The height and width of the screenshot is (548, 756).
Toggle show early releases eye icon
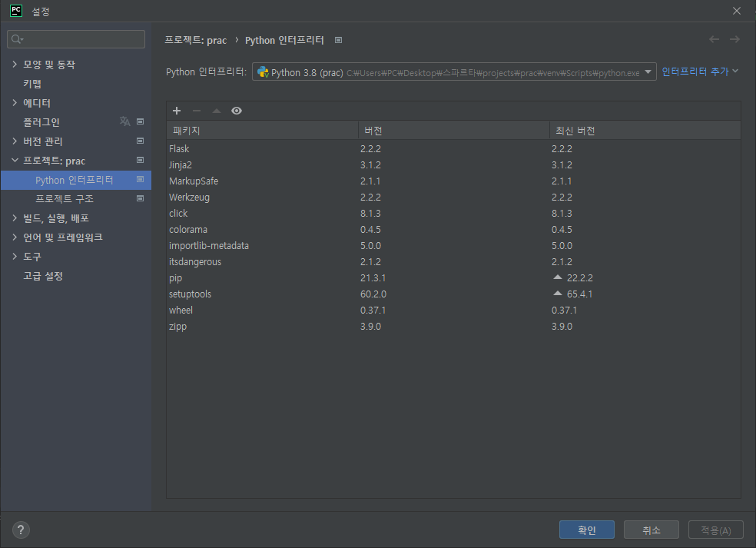tap(237, 111)
